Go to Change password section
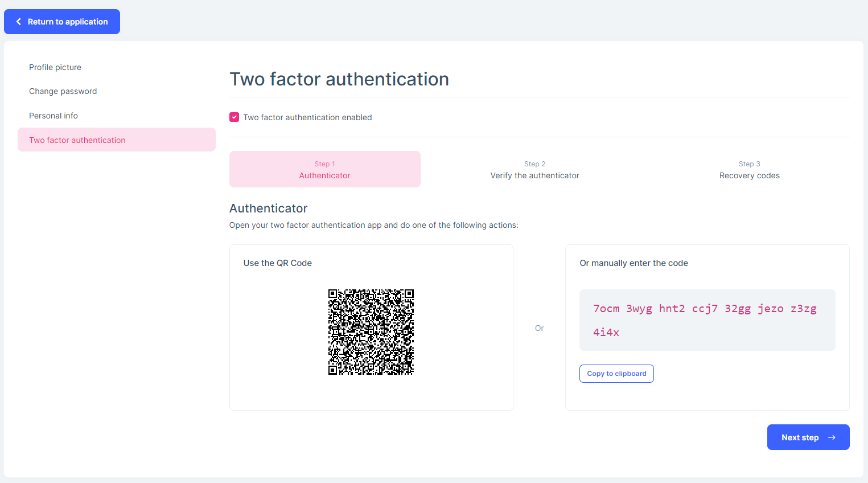The image size is (868, 483). 63,91
